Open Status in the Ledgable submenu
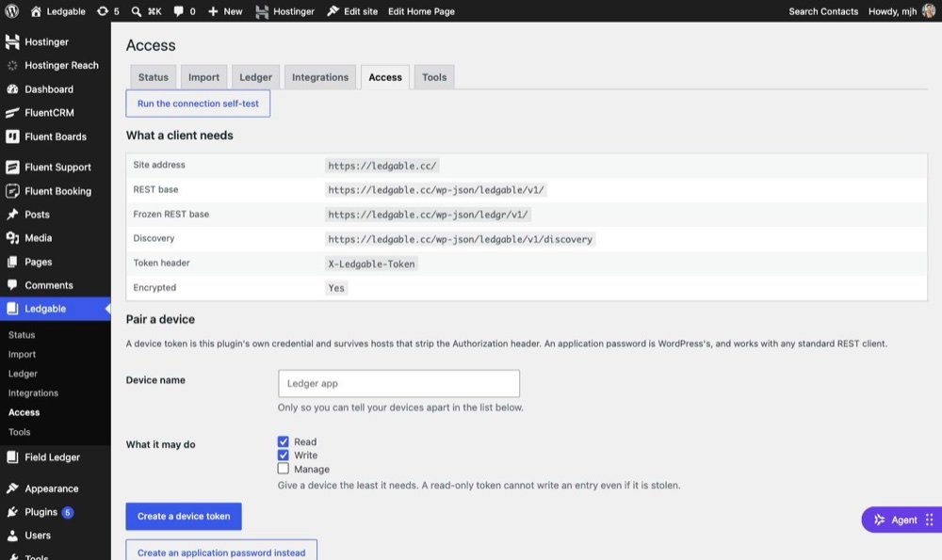Viewport: 942px width, 560px height. [x=22, y=335]
